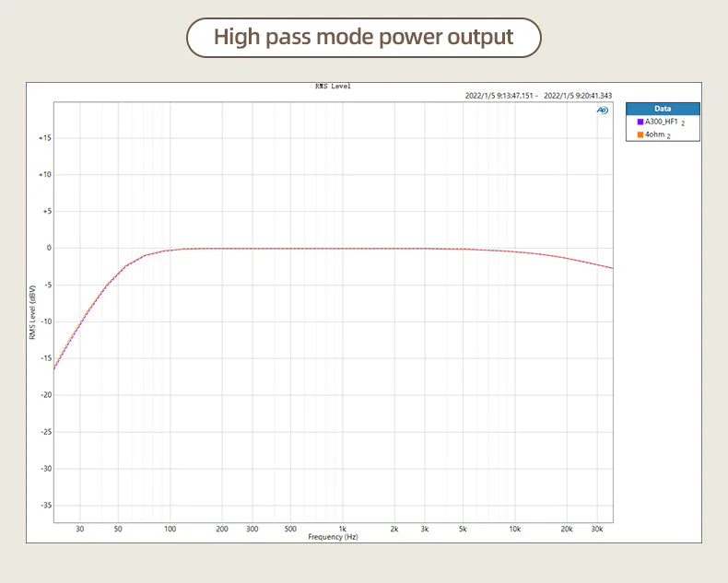Click the RMS Level (dBV) axis label
Screen dimensions: 728x583
[32, 312]
